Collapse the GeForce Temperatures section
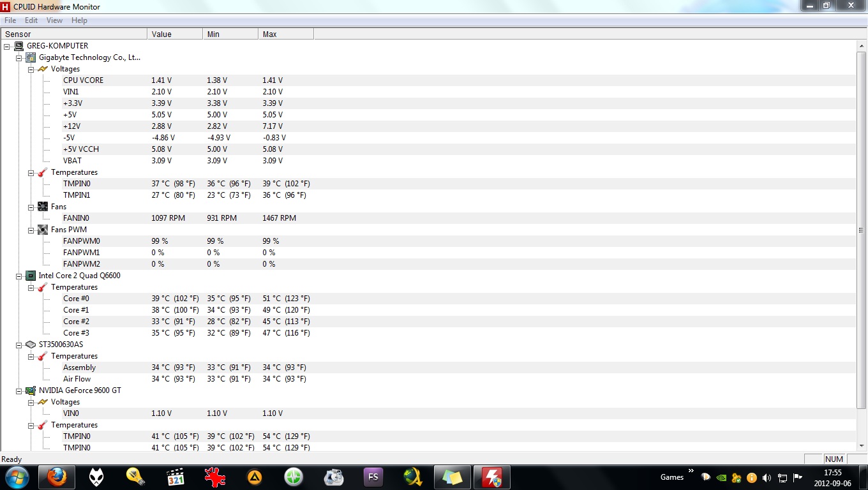Image resolution: width=868 pixels, height=490 pixels. coord(31,424)
